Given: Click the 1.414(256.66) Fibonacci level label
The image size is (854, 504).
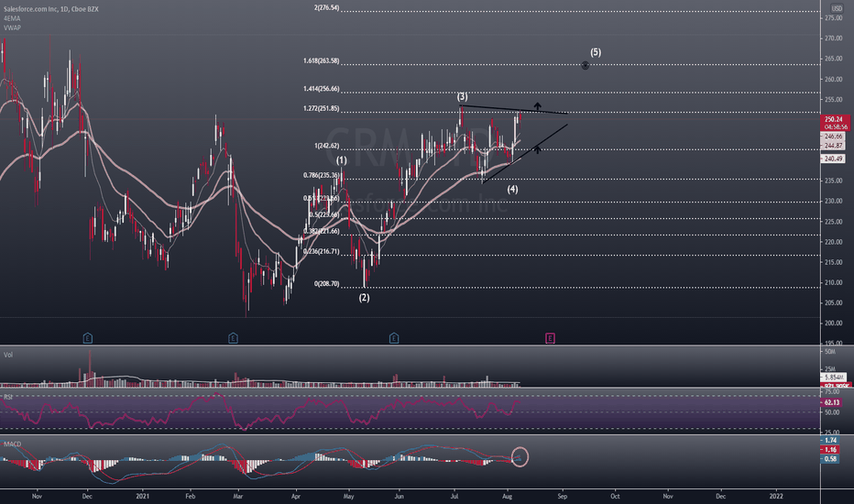Looking at the screenshot, I should [x=322, y=89].
